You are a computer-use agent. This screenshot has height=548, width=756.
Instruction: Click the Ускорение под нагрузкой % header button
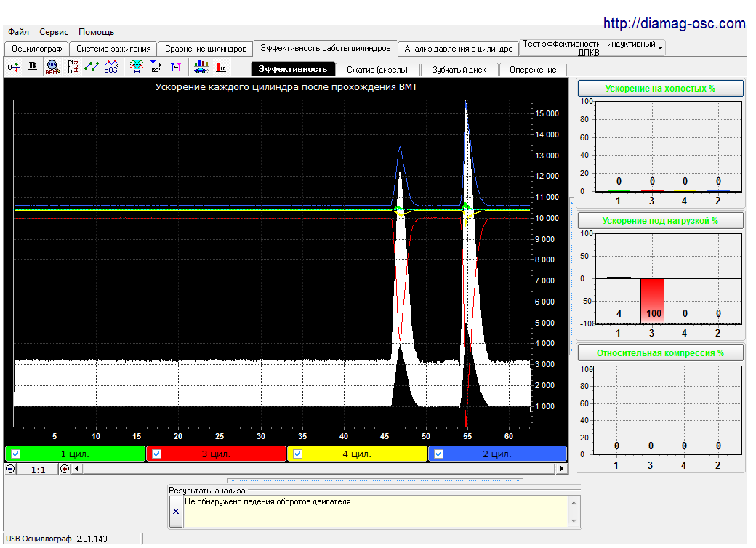[x=660, y=221]
